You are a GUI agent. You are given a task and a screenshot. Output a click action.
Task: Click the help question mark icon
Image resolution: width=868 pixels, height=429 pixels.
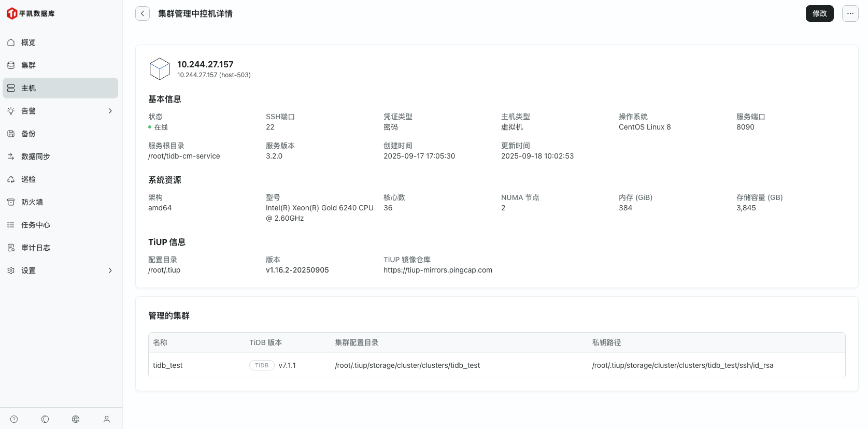click(x=14, y=419)
